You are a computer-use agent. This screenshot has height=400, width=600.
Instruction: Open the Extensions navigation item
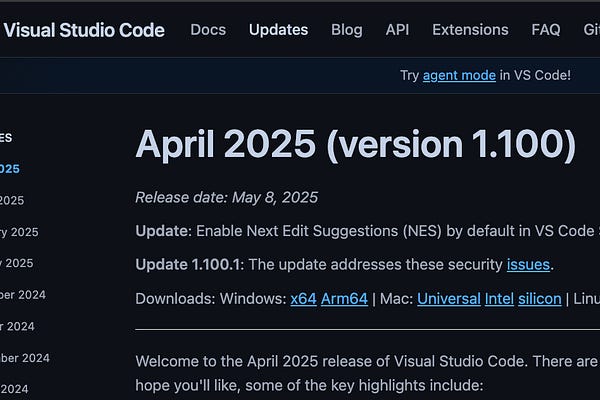click(x=470, y=30)
